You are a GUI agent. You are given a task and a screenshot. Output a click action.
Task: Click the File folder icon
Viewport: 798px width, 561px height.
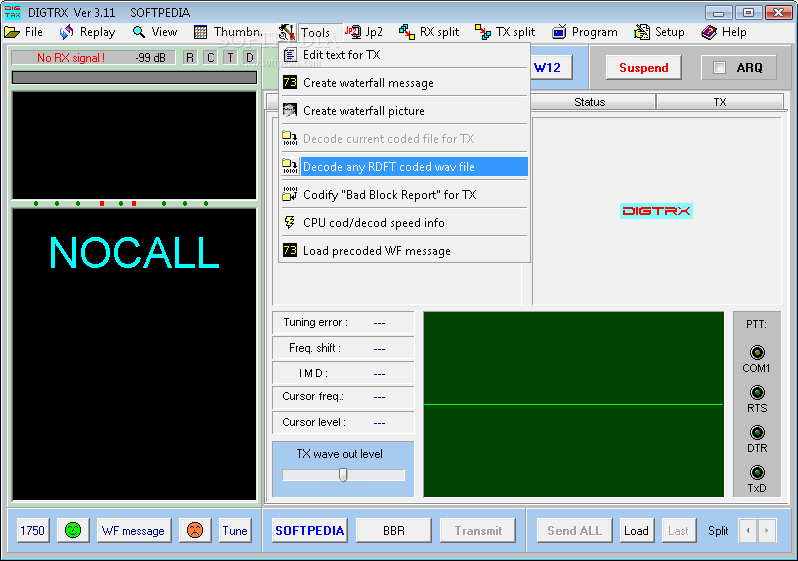click(12, 32)
